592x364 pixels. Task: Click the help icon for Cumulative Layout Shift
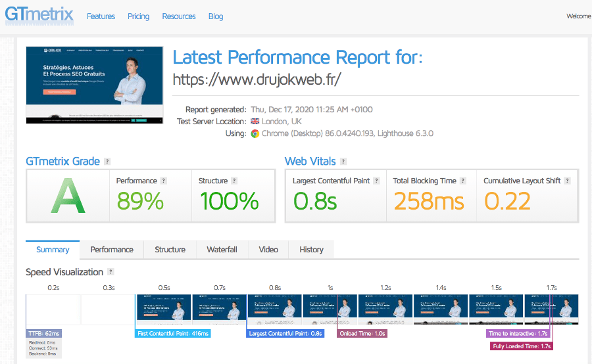567,181
